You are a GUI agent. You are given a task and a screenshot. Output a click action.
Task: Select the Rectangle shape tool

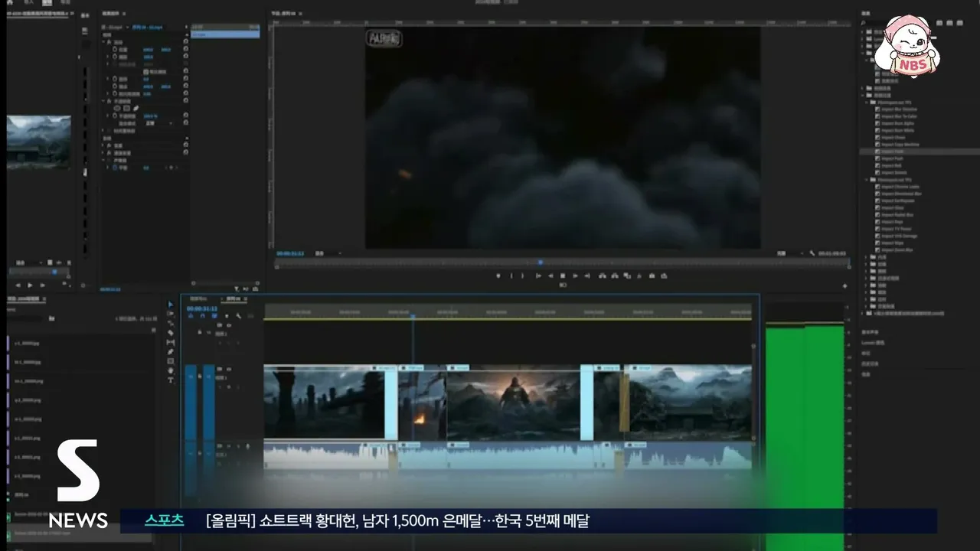pyautogui.click(x=170, y=361)
